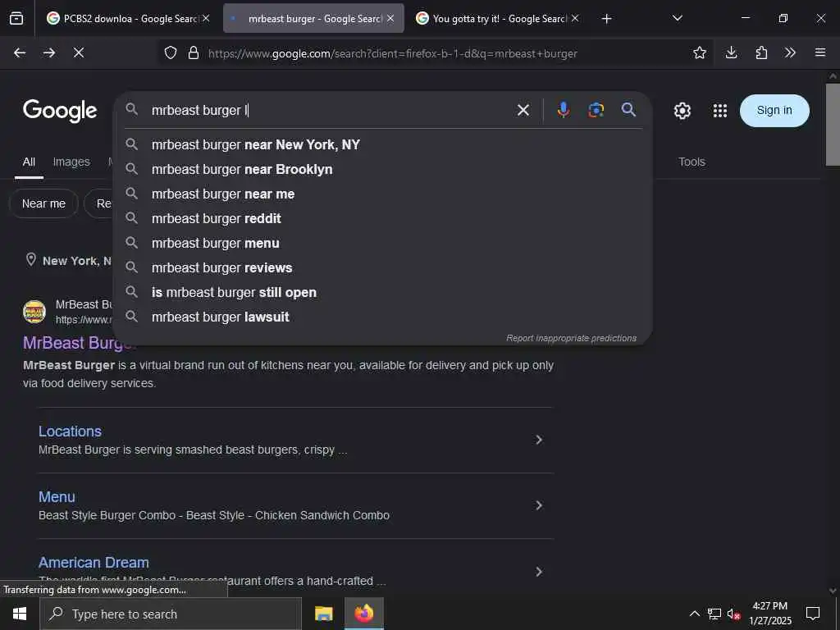Open the Menu sitelink
The image size is (840, 630).
[57, 497]
